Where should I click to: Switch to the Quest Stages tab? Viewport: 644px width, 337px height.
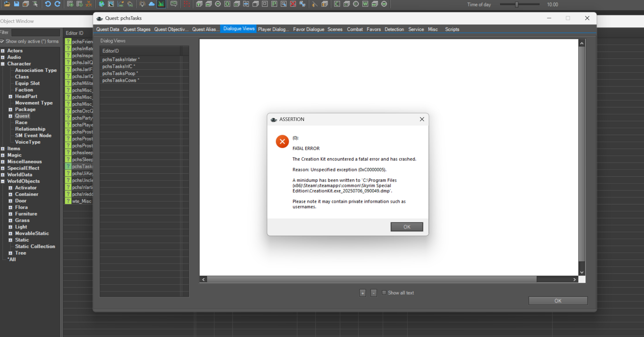pyautogui.click(x=137, y=29)
